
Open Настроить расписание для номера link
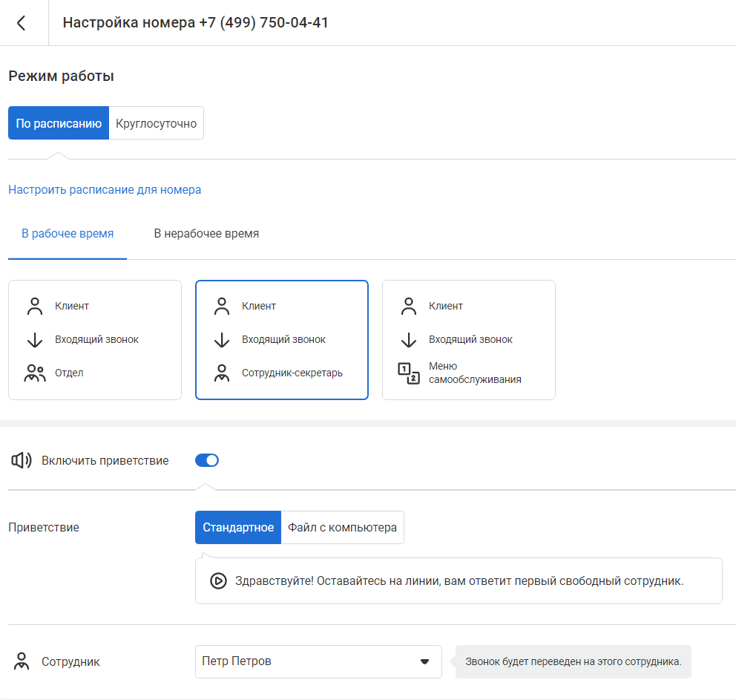click(105, 190)
